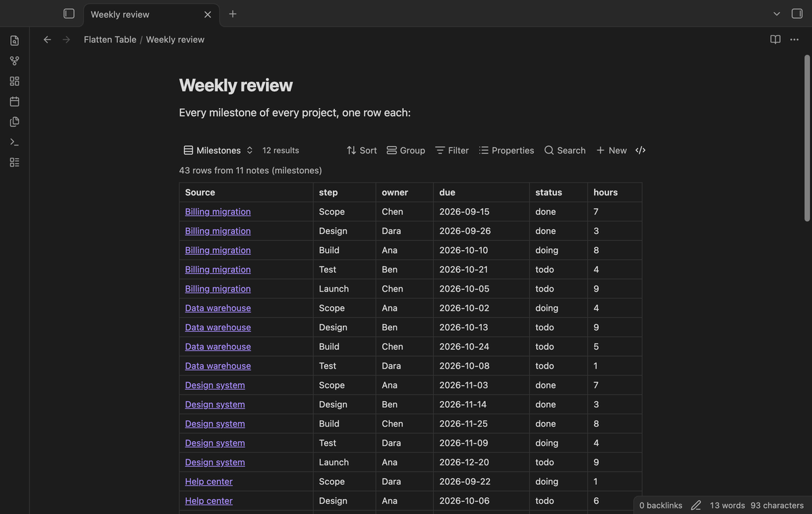Toggle the right sidebar panel
The image size is (812, 514).
point(796,14)
